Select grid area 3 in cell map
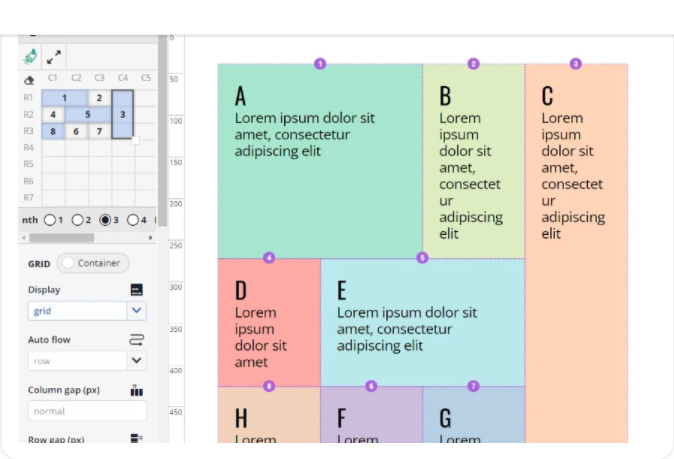The height and width of the screenshot is (459, 674). tap(122, 114)
